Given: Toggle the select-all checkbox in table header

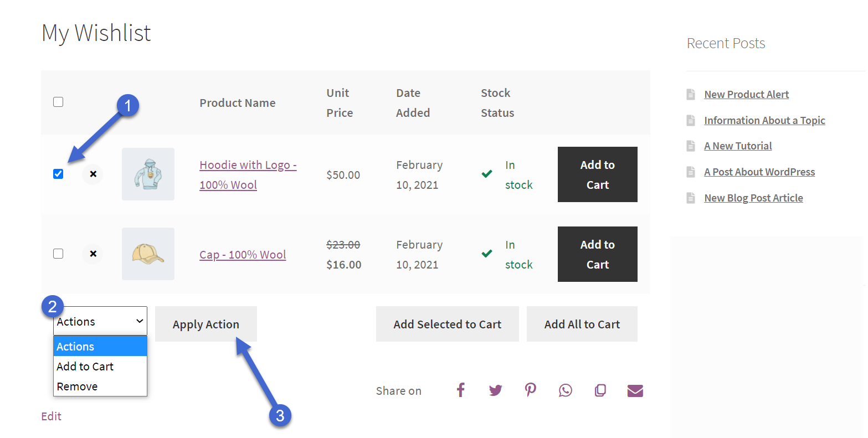Looking at the screenshot, I should tap(58, 102).
